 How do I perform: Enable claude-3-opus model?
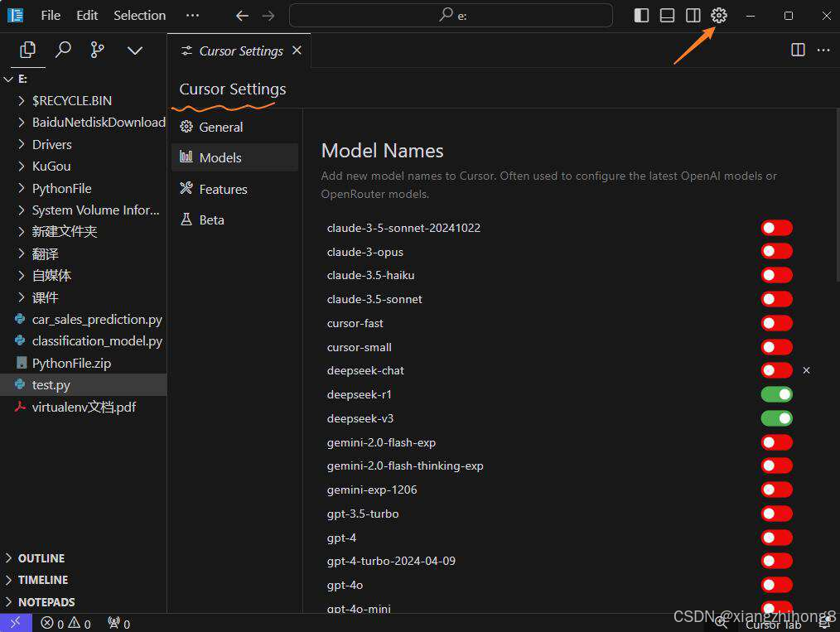pos(776,251)
